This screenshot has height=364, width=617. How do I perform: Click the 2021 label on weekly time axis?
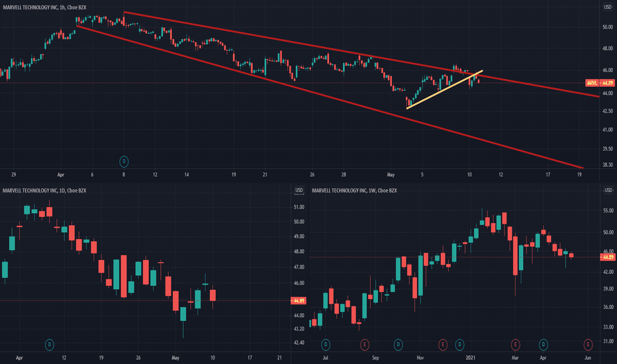coord(471,357)
